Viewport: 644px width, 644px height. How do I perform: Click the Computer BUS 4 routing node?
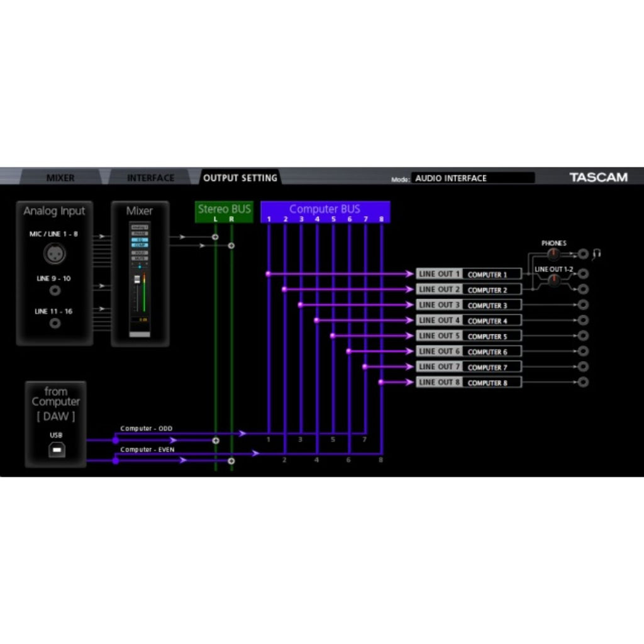(317, 320)
